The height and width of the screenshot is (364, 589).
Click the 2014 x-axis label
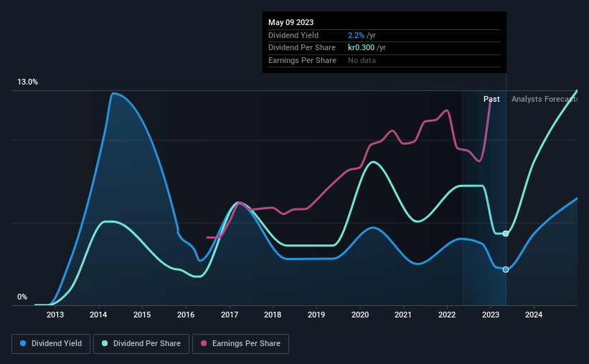(x=98, y=315)
